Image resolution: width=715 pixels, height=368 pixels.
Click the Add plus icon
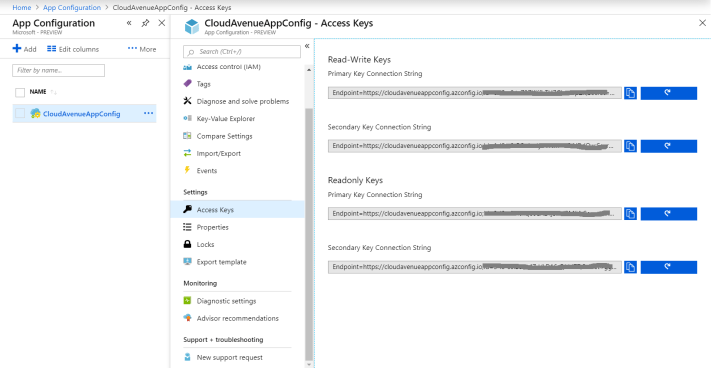[17, 48]
